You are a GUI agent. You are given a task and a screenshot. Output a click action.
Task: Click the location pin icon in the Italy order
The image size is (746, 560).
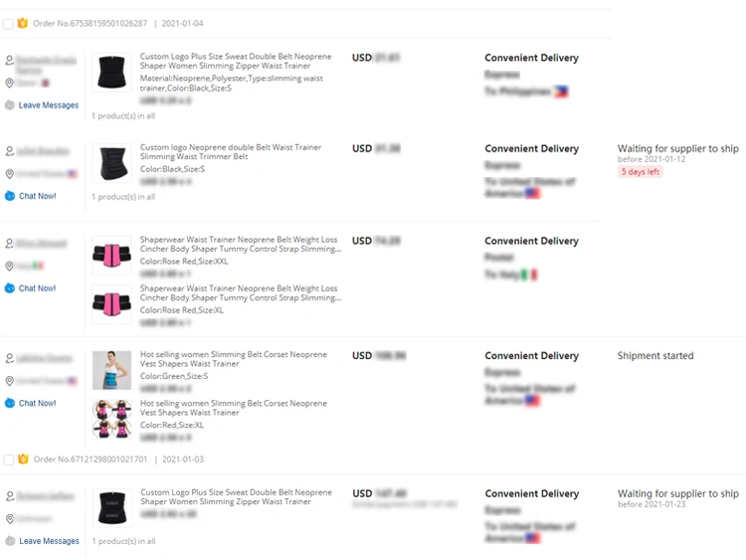10,267
